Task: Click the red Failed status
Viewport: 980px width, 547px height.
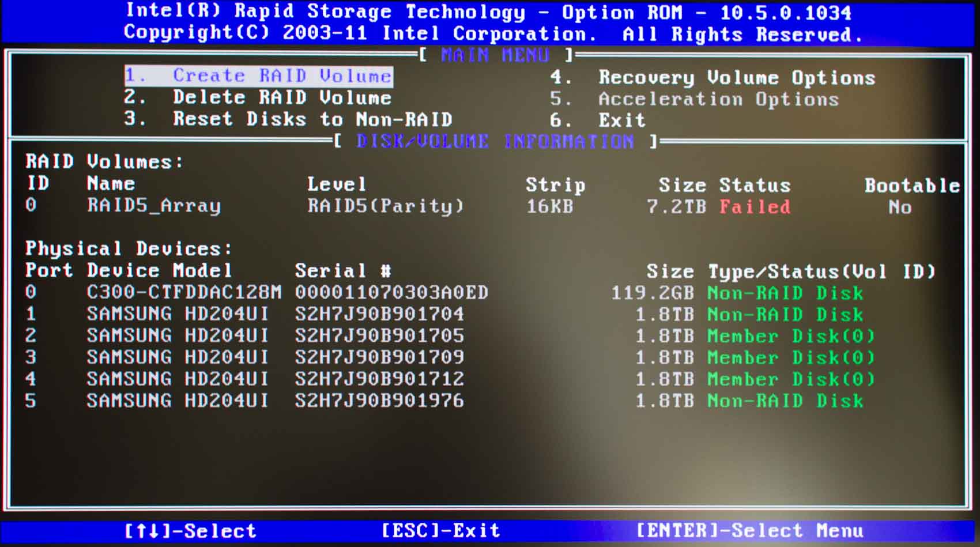Action: pos(755,207)
